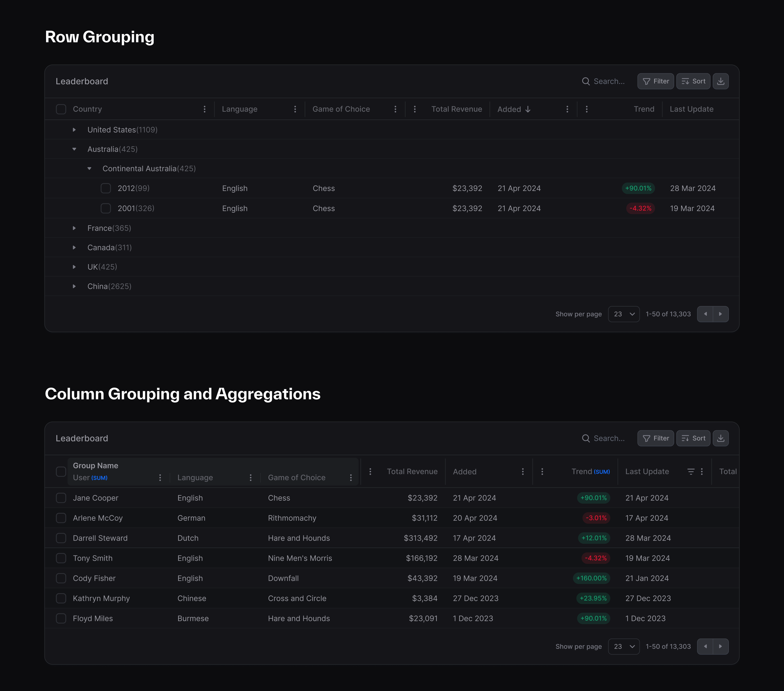Open the Language column three-dot menu
784x691 pixels.
coord(295,109)
